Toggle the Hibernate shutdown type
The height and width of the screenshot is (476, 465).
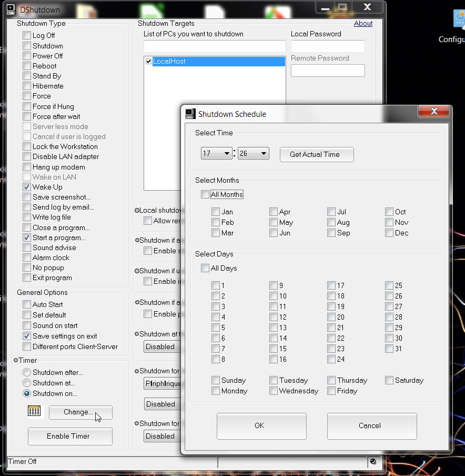click(x=27, y=86)
